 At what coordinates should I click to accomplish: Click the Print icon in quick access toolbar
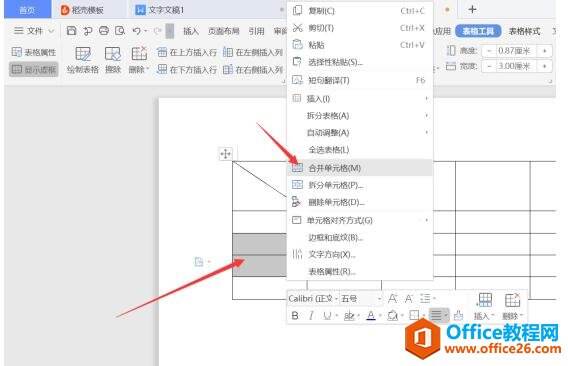click(104, 31)
